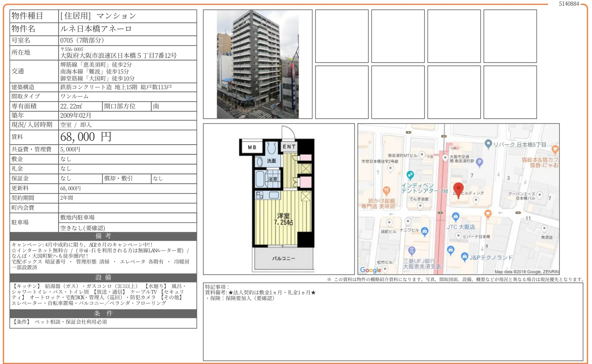Click the 三菱UFJ銀行 bank marker icon

(412, 250)
